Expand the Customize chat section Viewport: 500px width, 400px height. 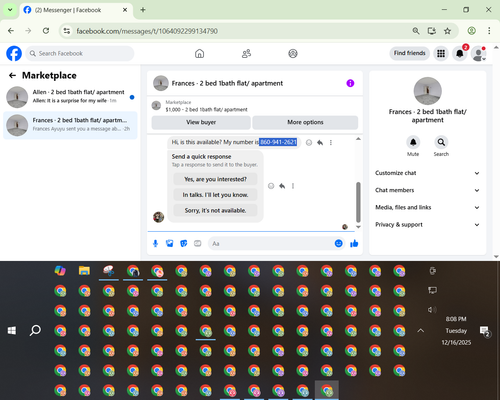click(x=427, y=173)
